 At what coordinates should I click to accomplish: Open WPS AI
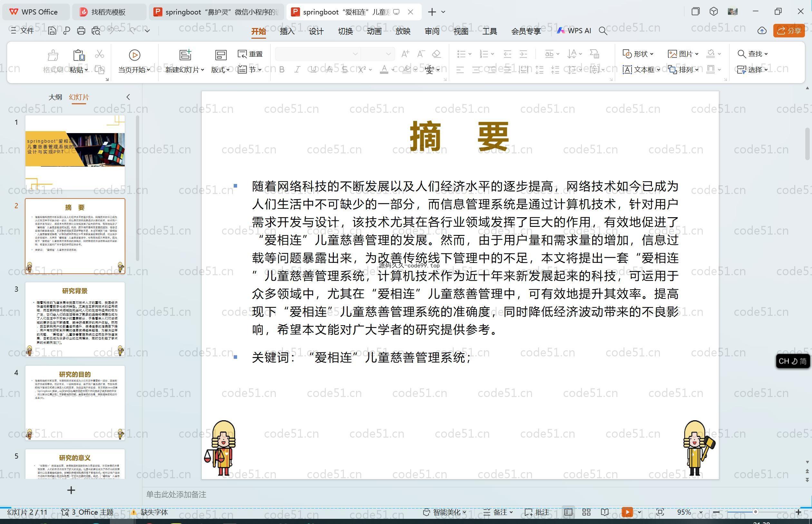pyautogui.click(x=574, y=31)
